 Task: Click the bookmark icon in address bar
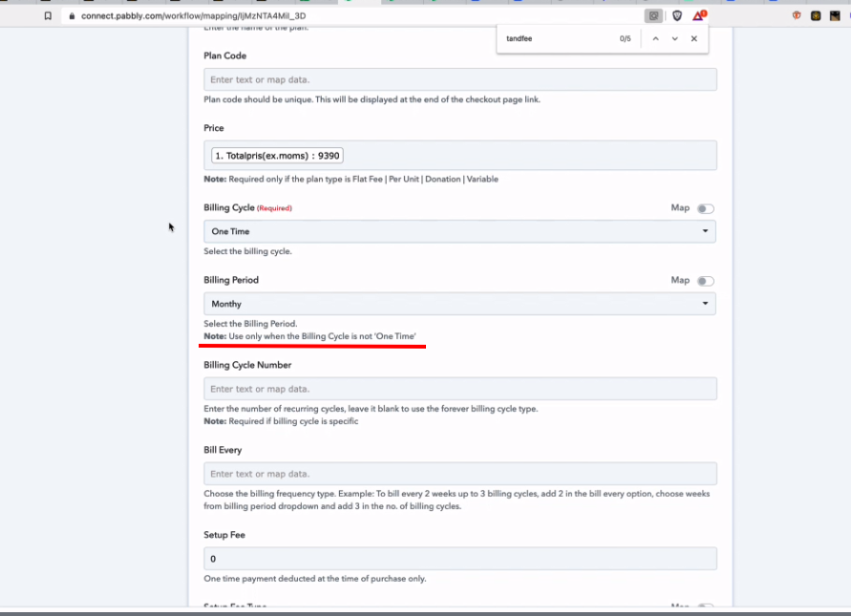pos(48,16)
